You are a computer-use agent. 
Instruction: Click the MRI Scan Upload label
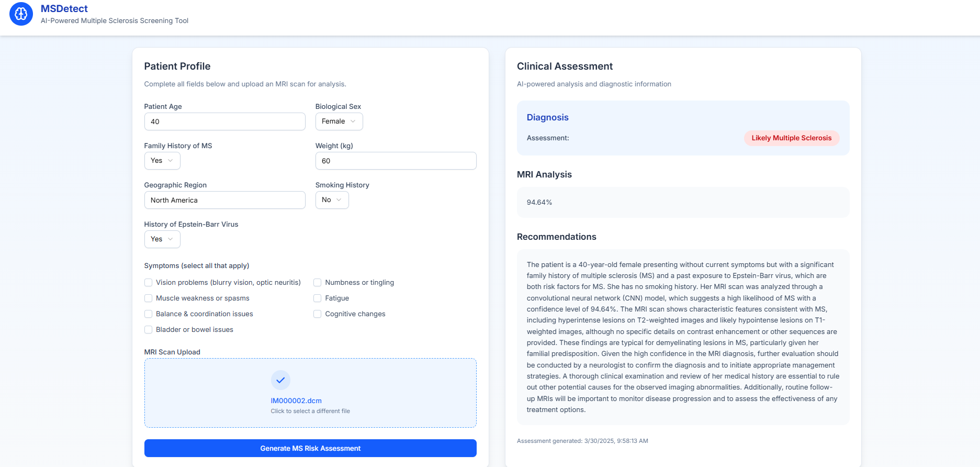pyautogui.click(x=172, y=352)
